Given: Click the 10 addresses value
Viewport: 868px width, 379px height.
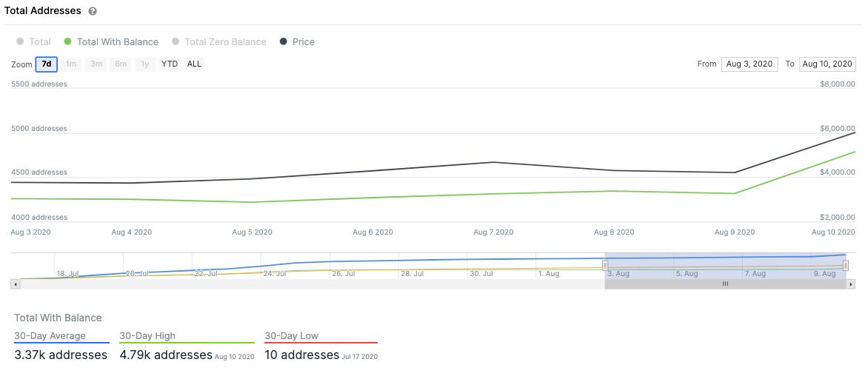Looking at the screenshot, I should click(301, 355).
